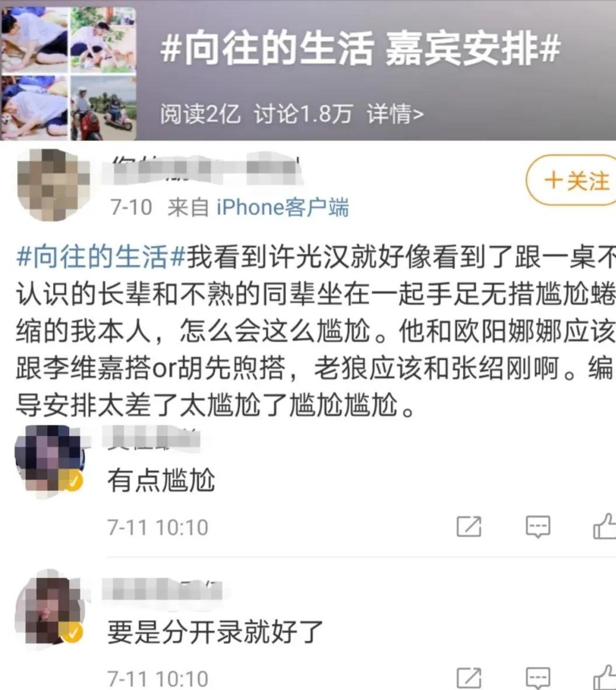Screen dimensions: 616x690
Task: Open the first commenter's blurred username
Action: tap(151, 438)
